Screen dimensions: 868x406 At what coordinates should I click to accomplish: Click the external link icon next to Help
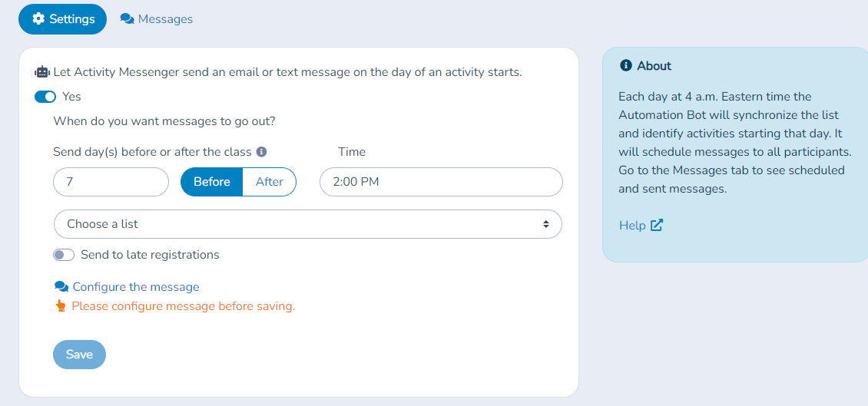[x=657, y=225]
